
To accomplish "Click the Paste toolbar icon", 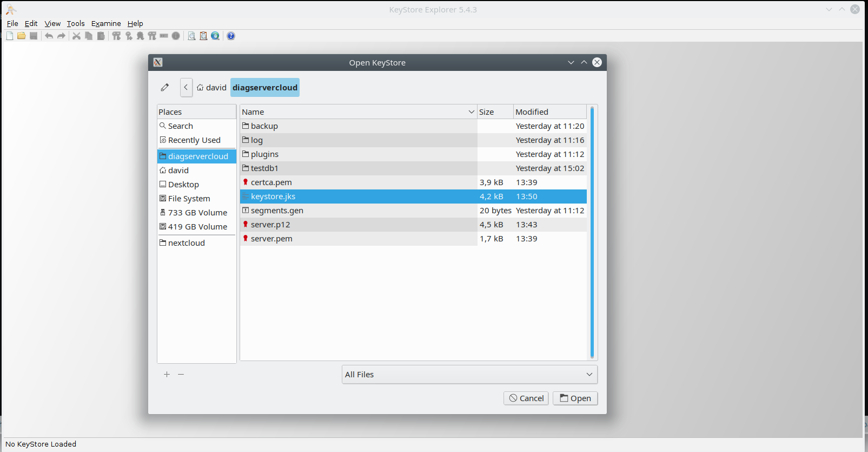I will pyautogui.click(x=101, y=36).
